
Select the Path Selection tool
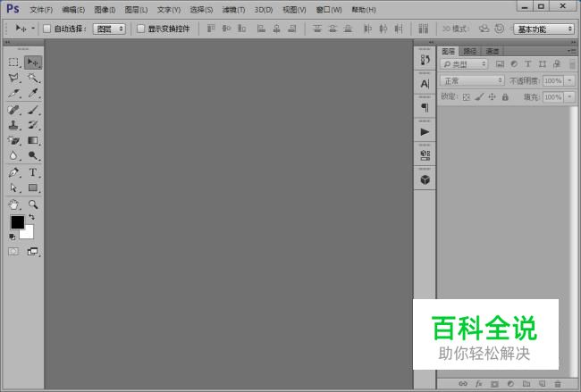(13, 188)
